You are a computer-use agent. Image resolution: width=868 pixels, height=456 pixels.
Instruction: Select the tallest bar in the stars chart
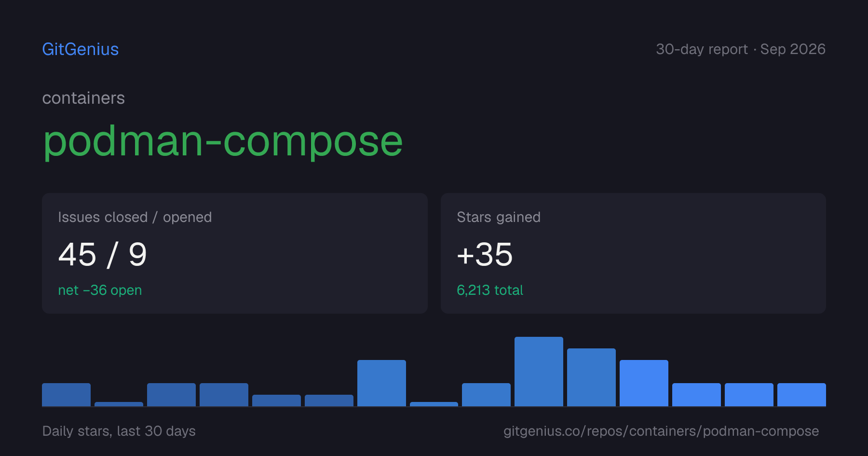pyautogui.click(x=539, y=372)
